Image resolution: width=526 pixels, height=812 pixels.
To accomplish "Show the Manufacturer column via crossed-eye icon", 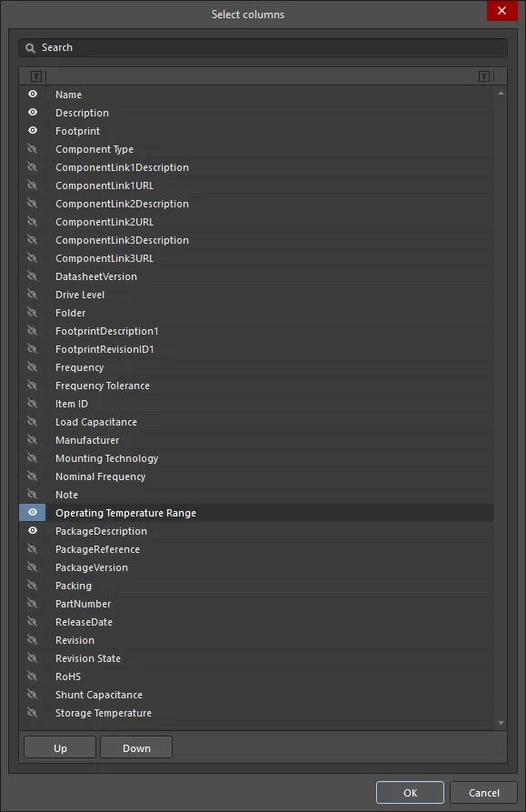I will pos(33,440).
